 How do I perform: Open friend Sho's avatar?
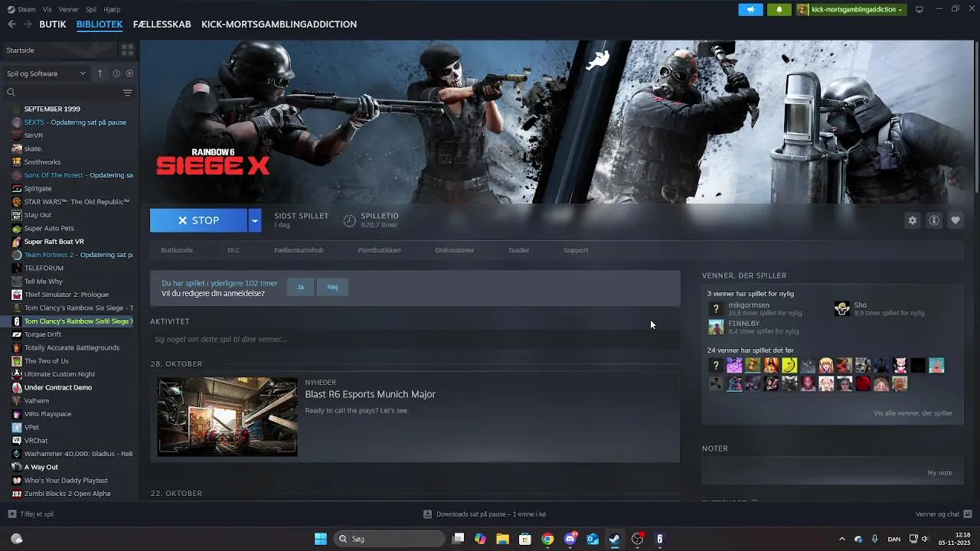pyautogui.click(x=842, y=308)
